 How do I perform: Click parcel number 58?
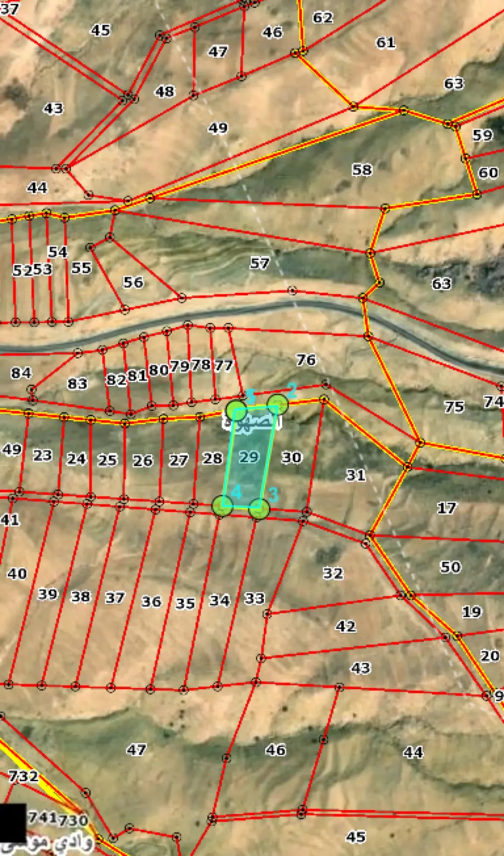point(362,170)
